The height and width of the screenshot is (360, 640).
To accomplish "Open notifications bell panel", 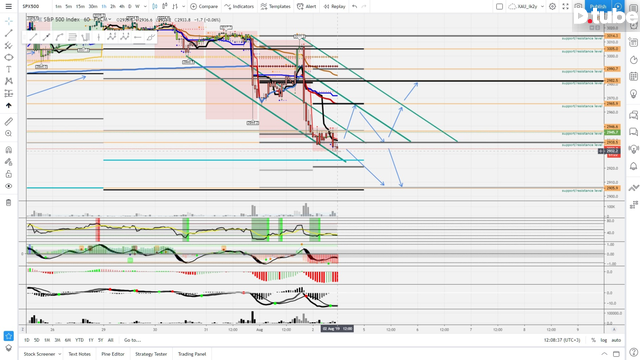I will click(x=633, y=166).
